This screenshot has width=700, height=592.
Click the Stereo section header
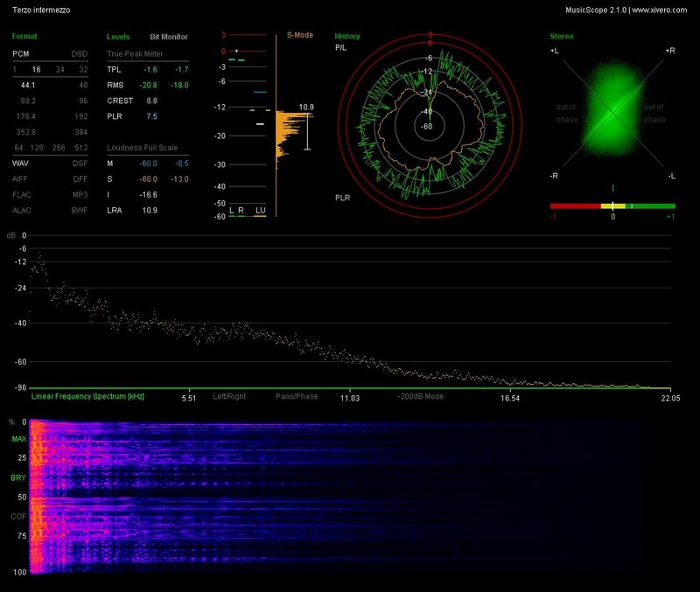coord(562,37)
